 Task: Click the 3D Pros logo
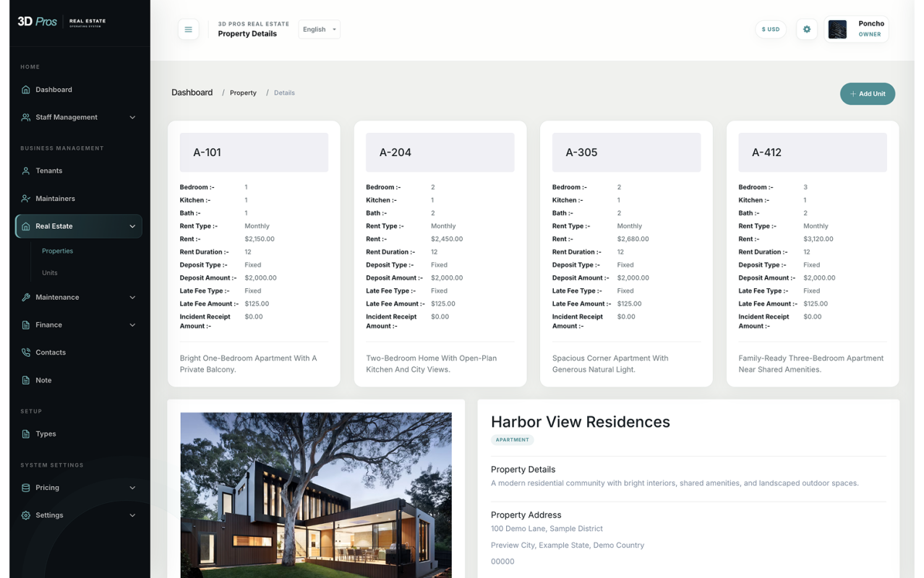62,22
